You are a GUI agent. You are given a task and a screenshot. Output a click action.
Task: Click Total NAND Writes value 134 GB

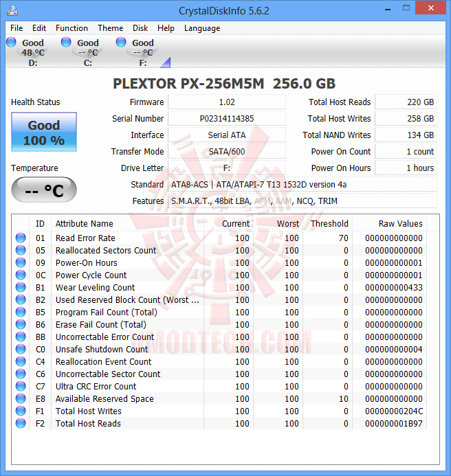click(406, 135)
